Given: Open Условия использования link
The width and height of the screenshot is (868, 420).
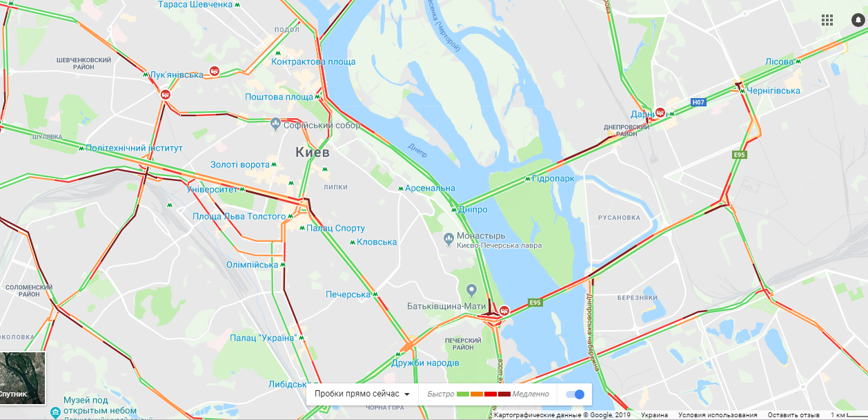Looking at the screenshot, I should (x=718, y=415).
